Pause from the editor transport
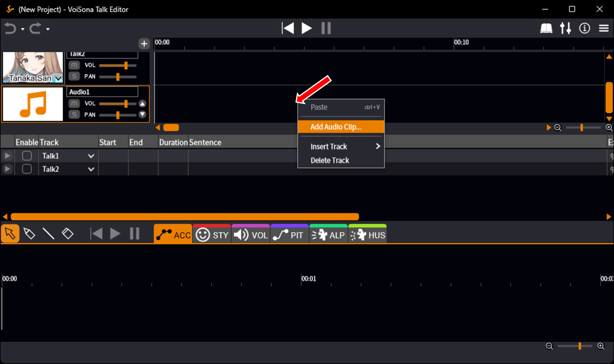Screen dimensions: 614x364 coord(135,234)
